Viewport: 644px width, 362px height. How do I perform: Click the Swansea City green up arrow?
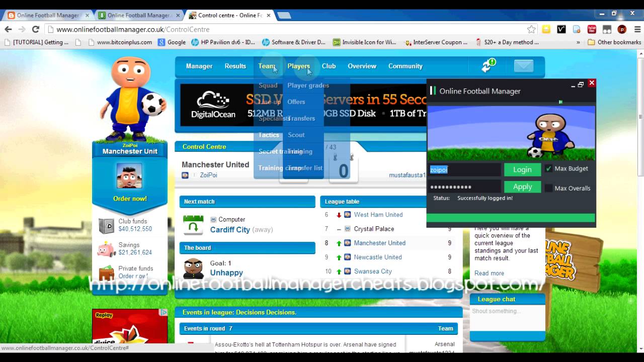339,271
